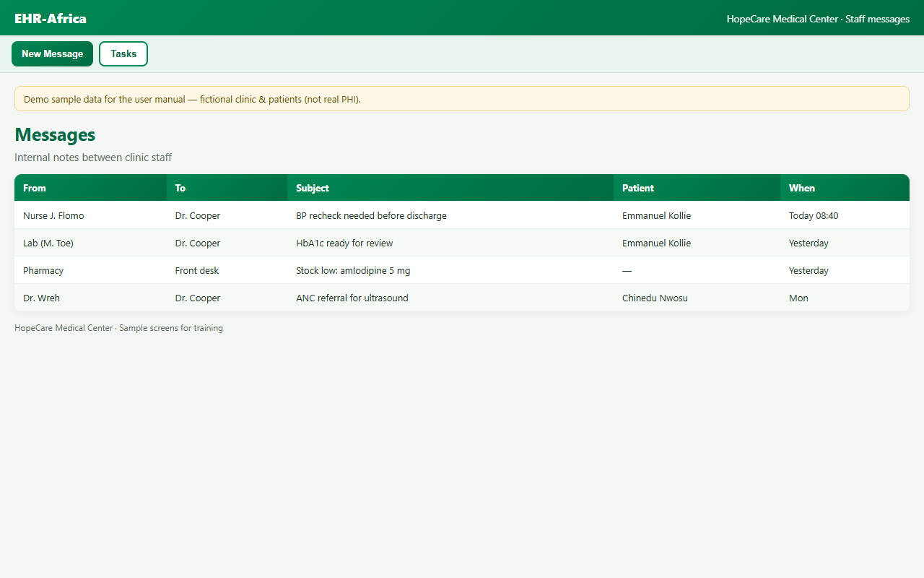This screenshot has width=924, height=578.
Task: Open subject Stock low: amlodipine 5 mg
Action: (353, 270)
